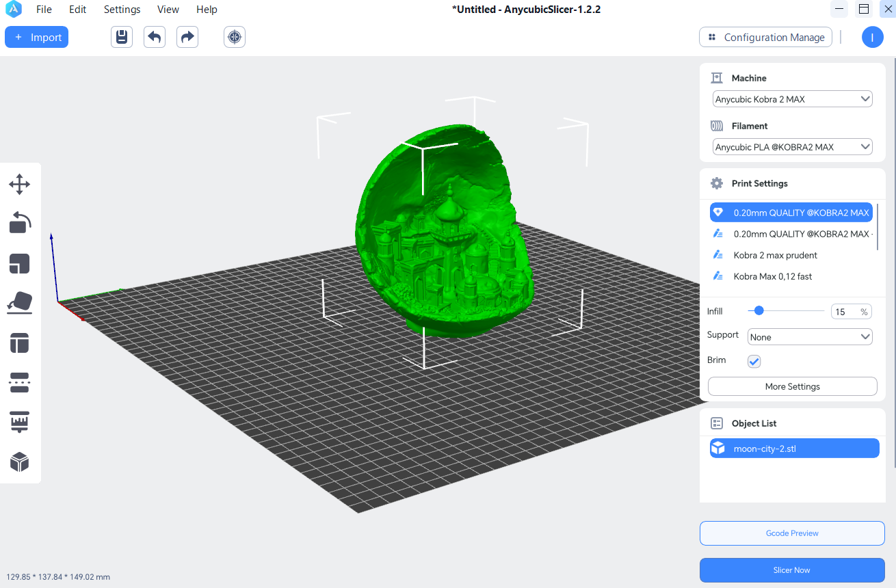Select the second 0.20mm QUALITY @KOBRA2 MAX preset
This screenshot has width=896, height=588.
pyautogui.click(x=791, y=234)
